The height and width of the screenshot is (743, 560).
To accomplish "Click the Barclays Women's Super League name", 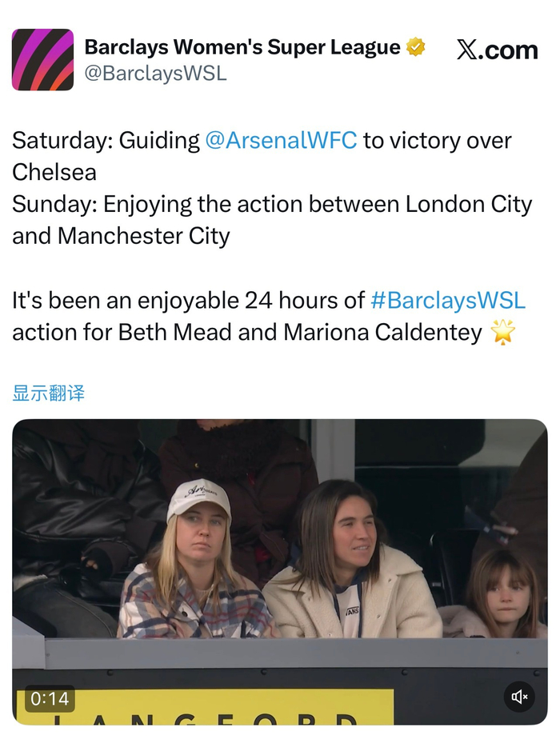I will coord(242,47).
